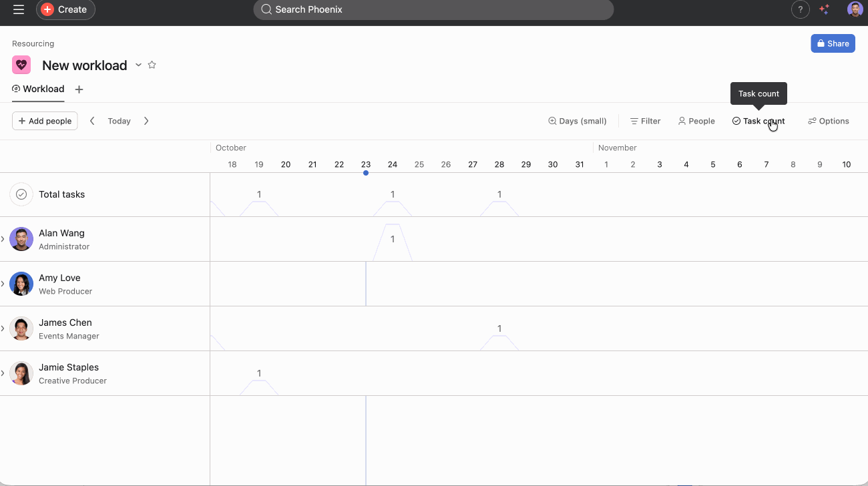Click the Total tasks checkmark circle
The image size is (868, 486).
(x=21, y=194)
